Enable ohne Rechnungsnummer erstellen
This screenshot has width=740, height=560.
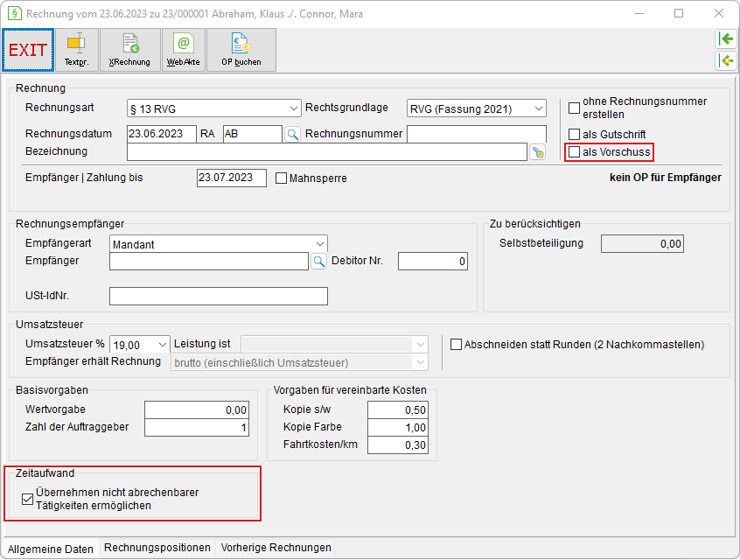pos(574,108)
